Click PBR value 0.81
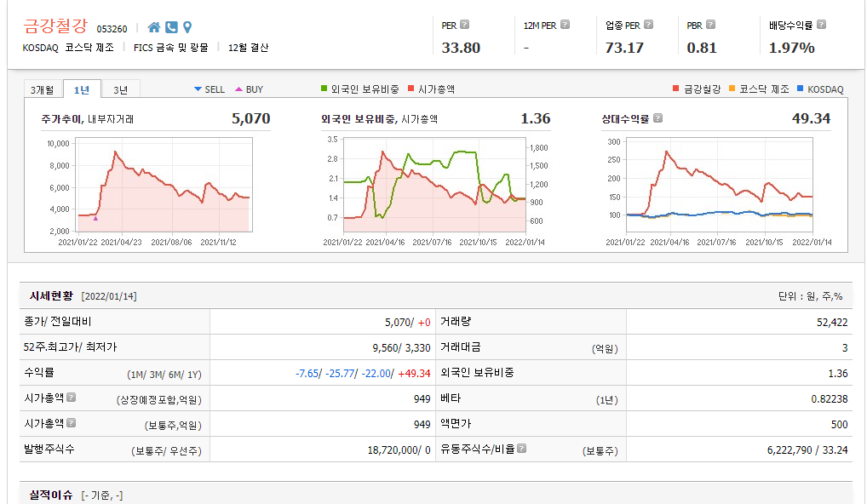The width and height of the screenshot is (867, 504). pos(702,48)
